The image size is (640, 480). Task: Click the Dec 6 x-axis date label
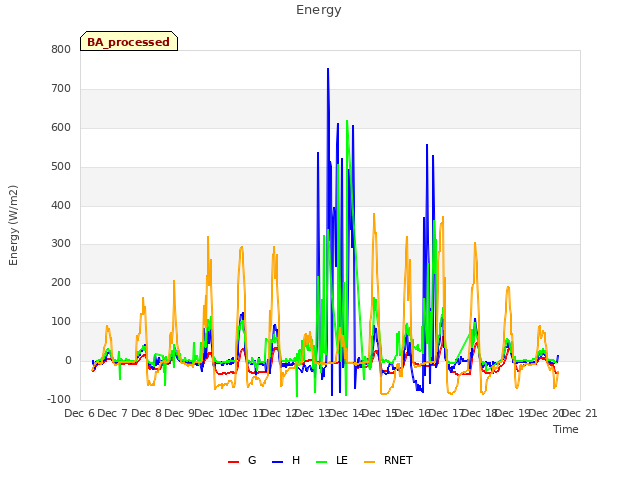(80, 413)
